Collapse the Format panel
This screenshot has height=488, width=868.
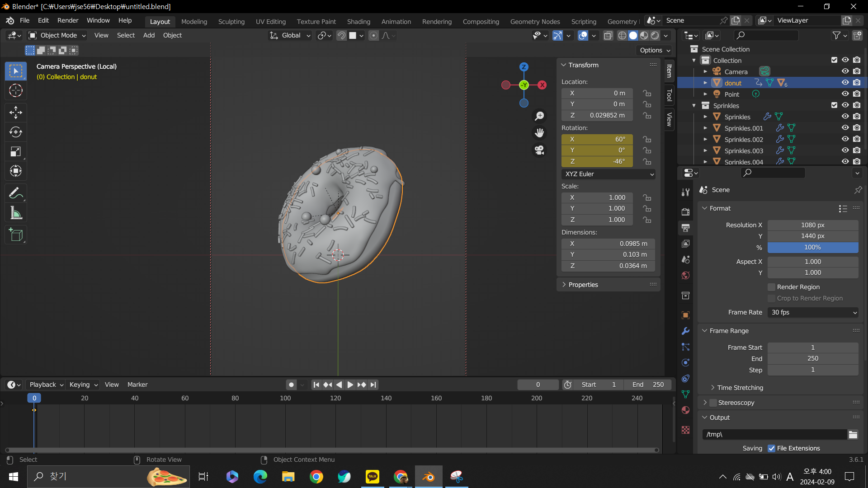point(719,208)
